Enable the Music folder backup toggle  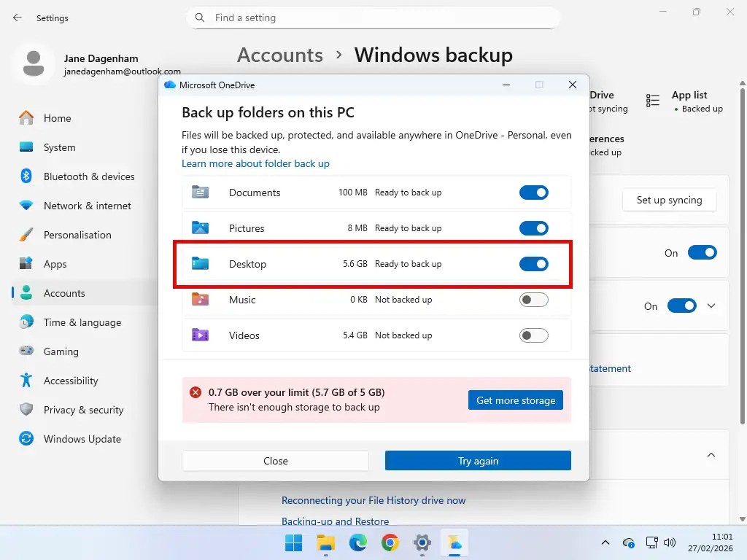pyautogui.click(x=533, y=299)
